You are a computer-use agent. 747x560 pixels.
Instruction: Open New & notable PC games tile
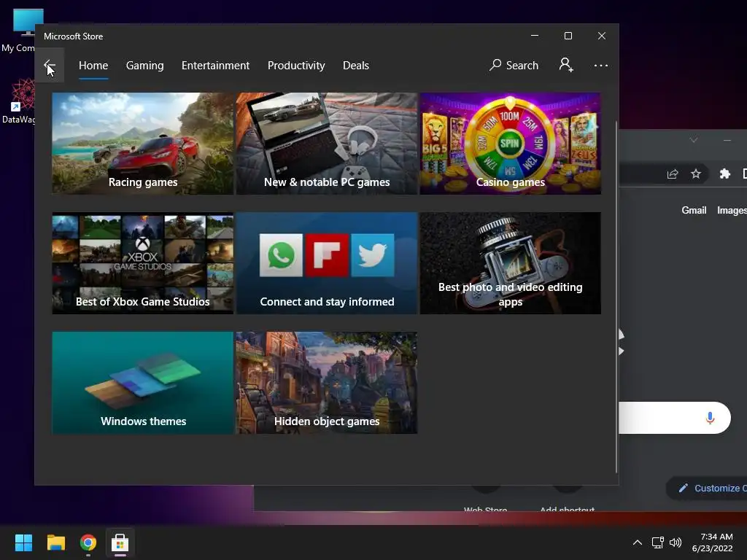[327, 144]
